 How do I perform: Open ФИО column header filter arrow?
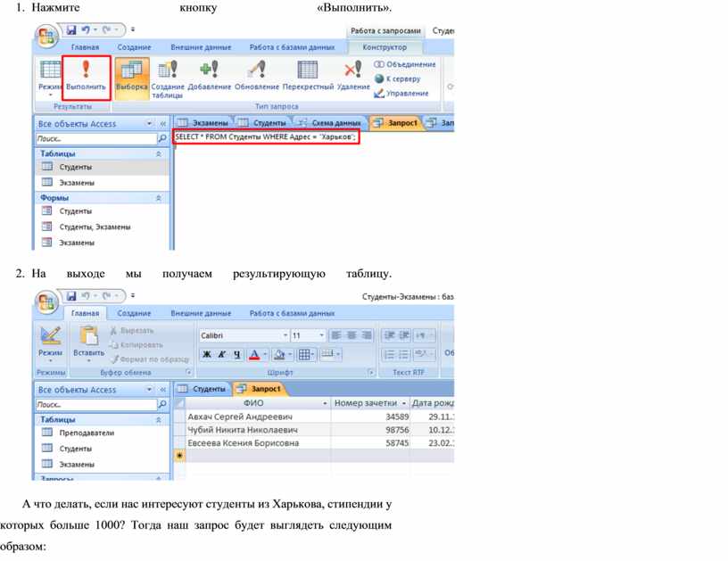click(x=325, y=403)
